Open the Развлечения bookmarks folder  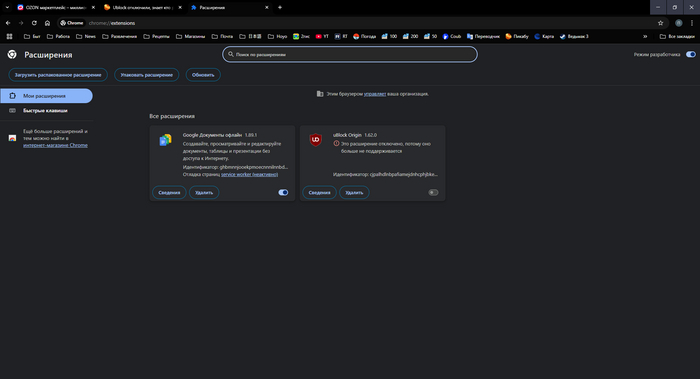click(x=120, y=37)
